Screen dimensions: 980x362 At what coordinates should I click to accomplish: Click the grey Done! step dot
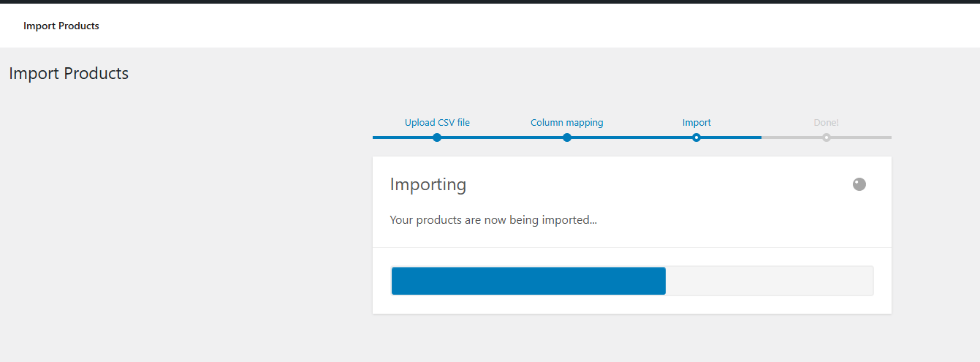(827, 137)
